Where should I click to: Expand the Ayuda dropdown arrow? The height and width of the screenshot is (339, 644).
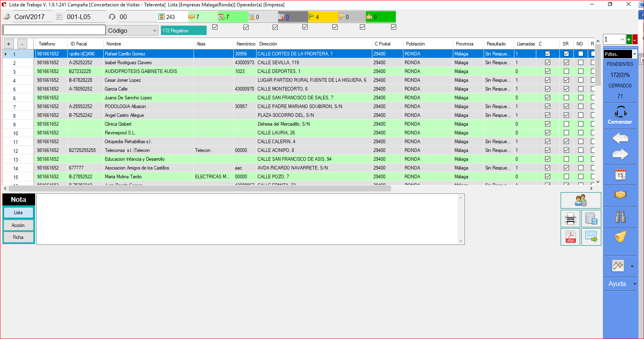[x=634, y=284]
